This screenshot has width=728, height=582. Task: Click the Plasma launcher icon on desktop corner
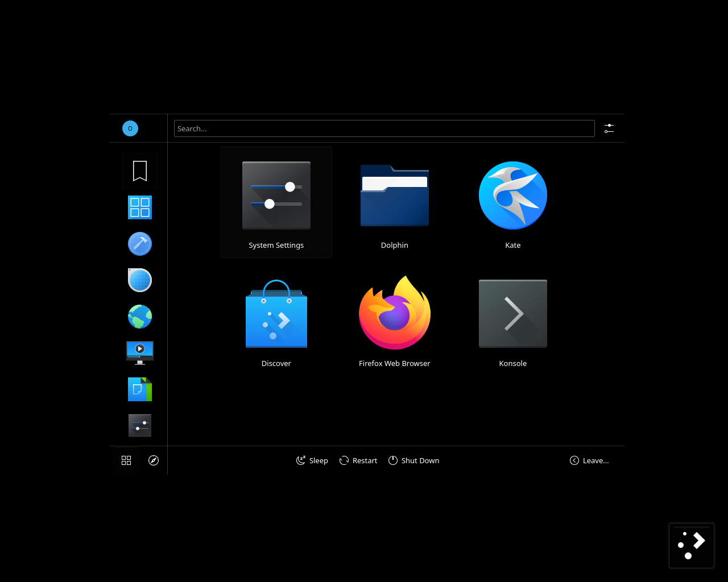pyautogui.click(x=692, y=546)
